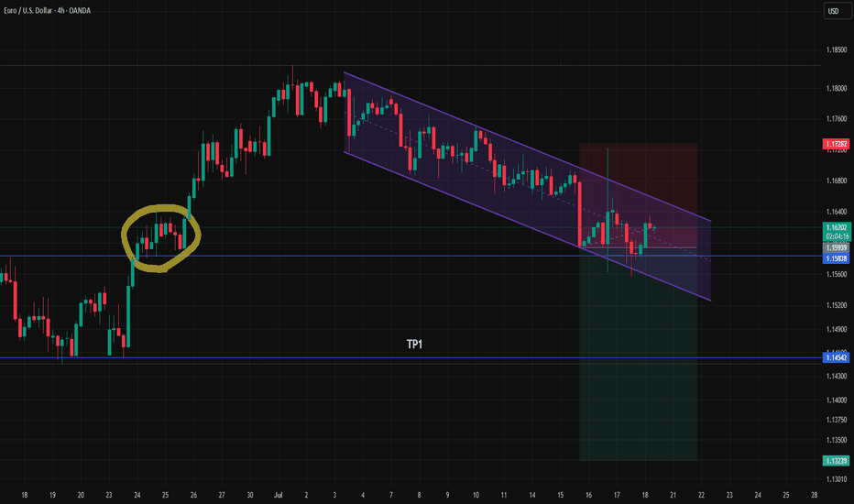The height and width of the screenshot is (504, 854).
Task: Click the 27 date on time axis
Action: pos(222,495)
